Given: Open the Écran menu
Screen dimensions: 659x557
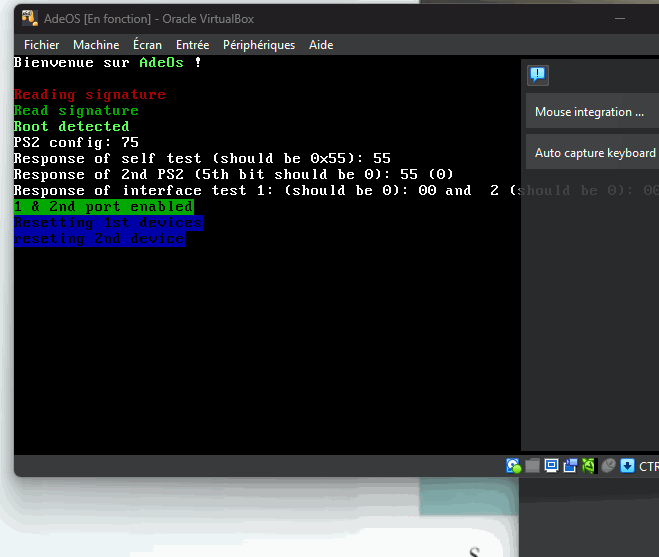Looking at the screenshot, I should pos(147,45).
